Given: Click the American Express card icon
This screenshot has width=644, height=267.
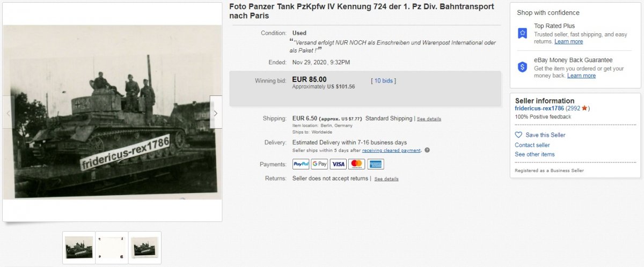Looking at the screenshot, I should [375, 164].
